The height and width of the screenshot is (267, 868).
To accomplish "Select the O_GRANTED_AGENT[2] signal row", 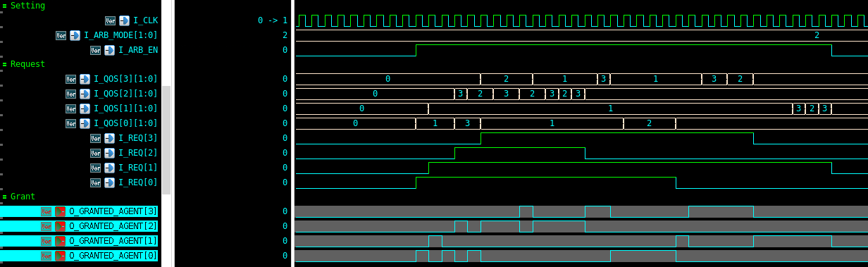I will tap(79, 226).
